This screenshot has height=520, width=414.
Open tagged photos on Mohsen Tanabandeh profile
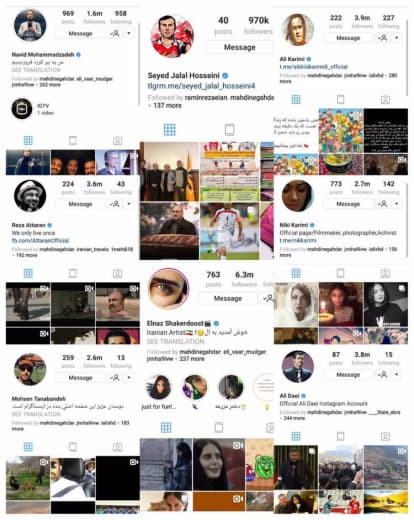click(117, 447)
